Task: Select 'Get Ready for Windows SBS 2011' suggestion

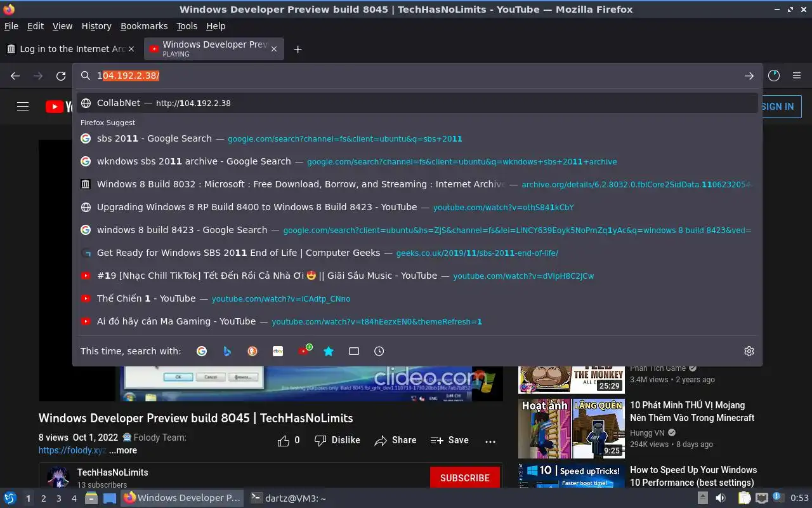Action: (x=417, y=253)
